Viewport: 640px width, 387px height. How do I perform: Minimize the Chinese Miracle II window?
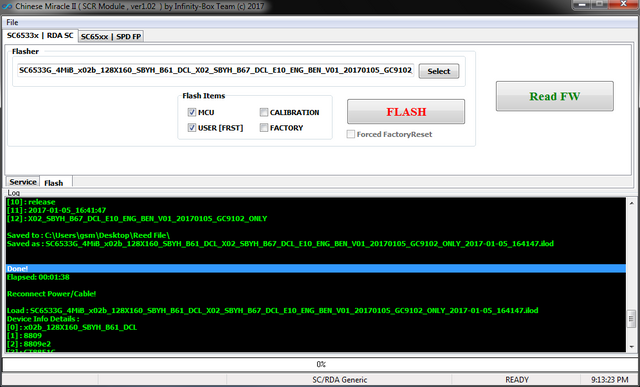582,4
